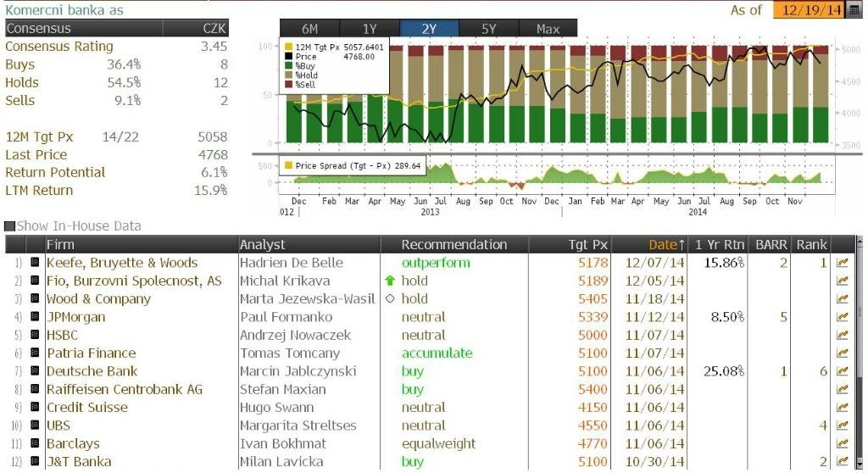Click the tan %Hold legend swatch
Image resolution: width=868 pixels, height=473 pixels.
(288, 75)
